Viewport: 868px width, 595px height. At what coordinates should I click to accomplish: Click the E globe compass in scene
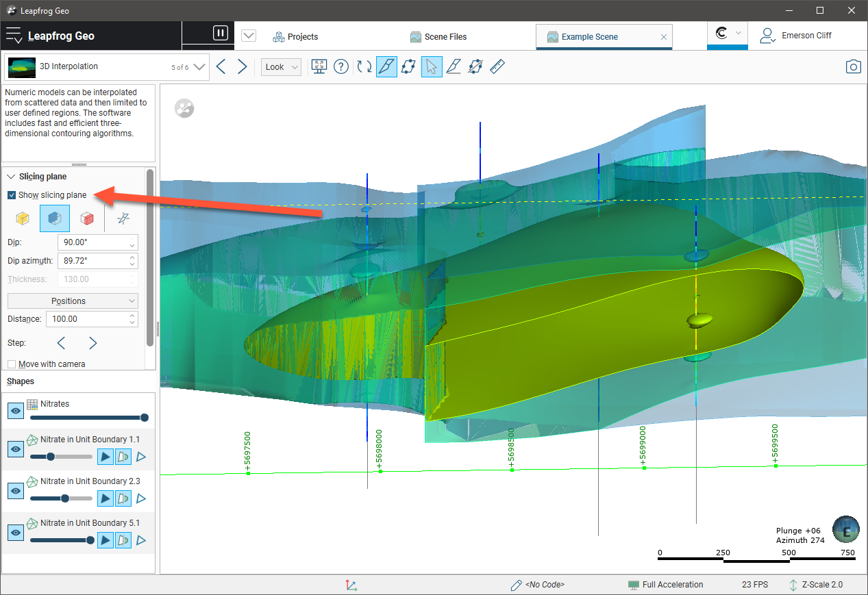click(x=846, y=530)
